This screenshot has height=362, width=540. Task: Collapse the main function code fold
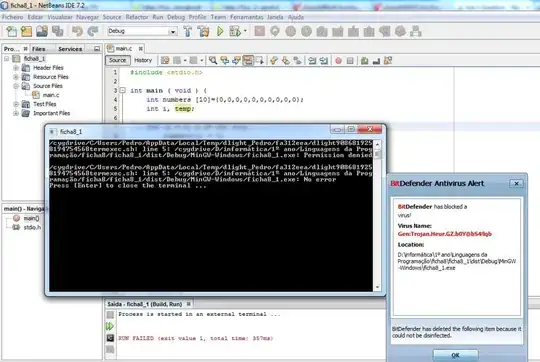[123, 91]
